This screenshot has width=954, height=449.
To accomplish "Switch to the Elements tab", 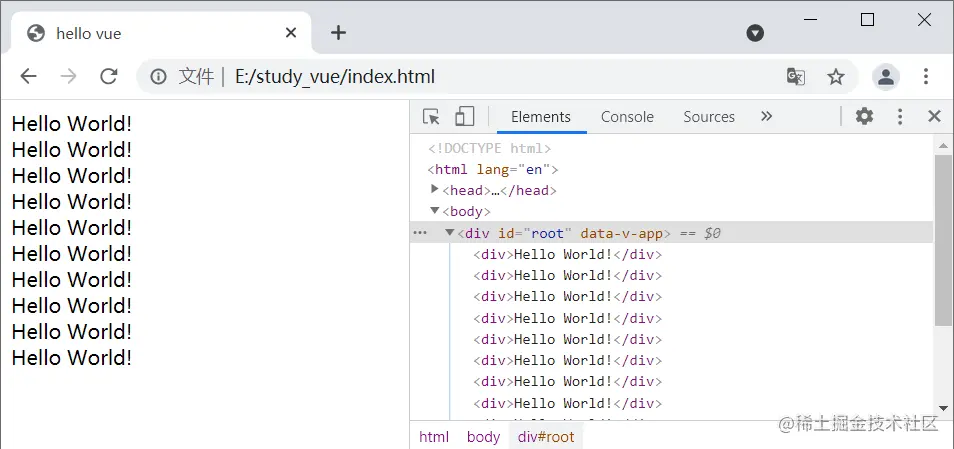I will [541, 117].
